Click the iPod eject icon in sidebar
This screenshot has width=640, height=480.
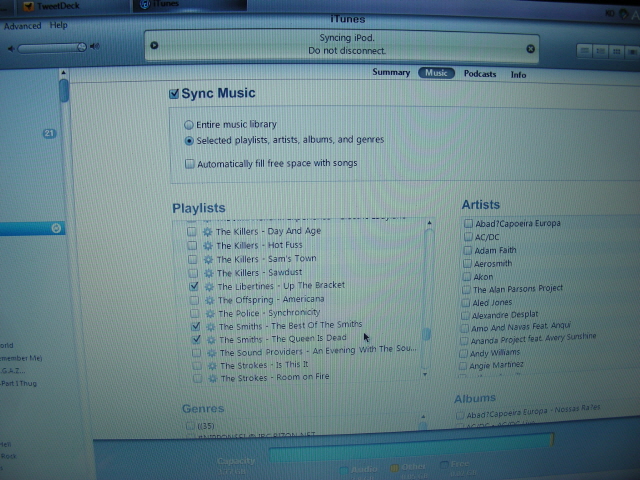56,228
